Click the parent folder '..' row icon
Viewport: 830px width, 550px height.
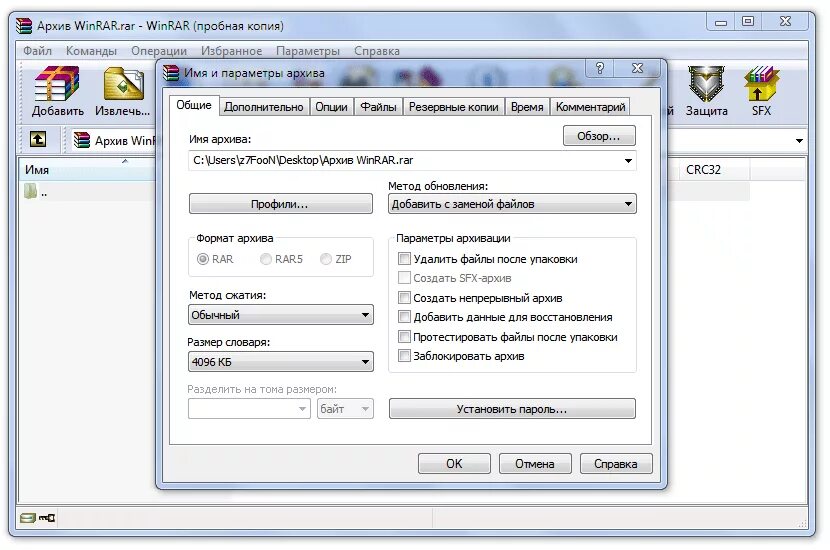coord(31,191)
